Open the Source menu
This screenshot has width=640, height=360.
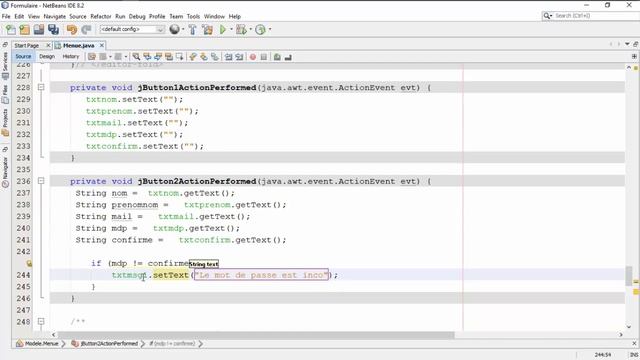78,16
